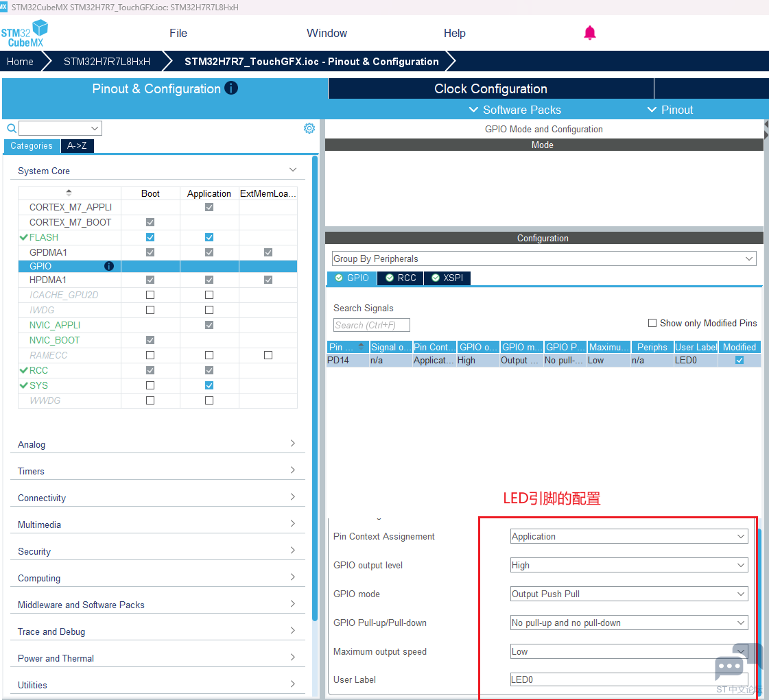769x700 pixels.
Task: Select the PD14 pin row
Action: pos(543,361)
